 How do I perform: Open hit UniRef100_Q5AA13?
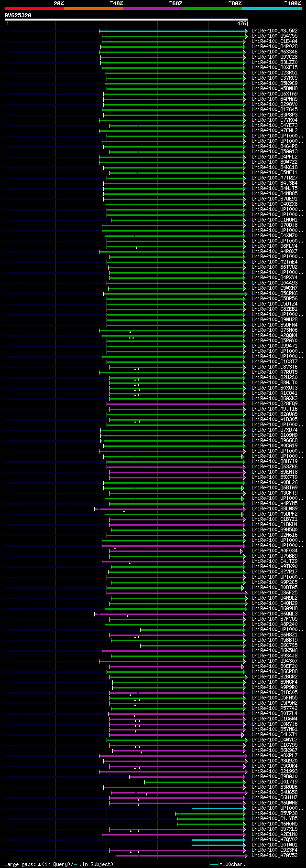(x=274, y=151)
